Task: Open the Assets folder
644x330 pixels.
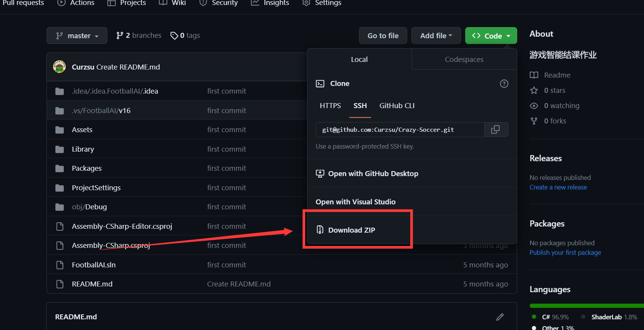Action: pos(82,130)
